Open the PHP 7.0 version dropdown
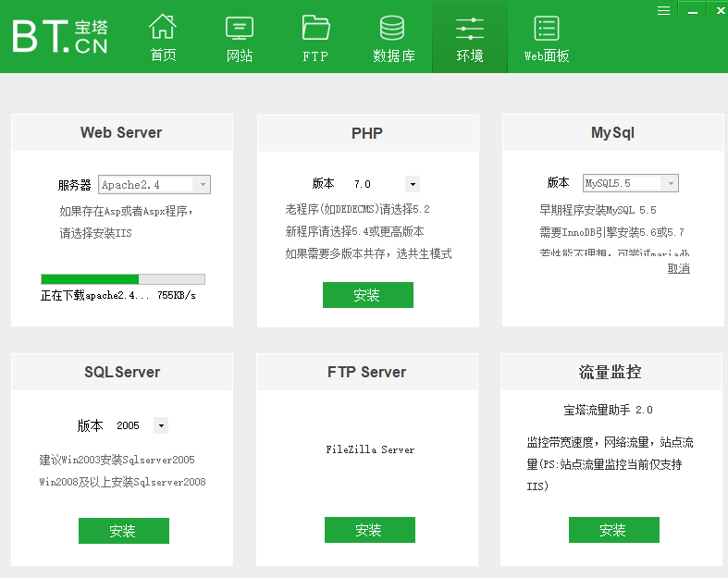Screen dimensions: 728x578 point(413,184)
